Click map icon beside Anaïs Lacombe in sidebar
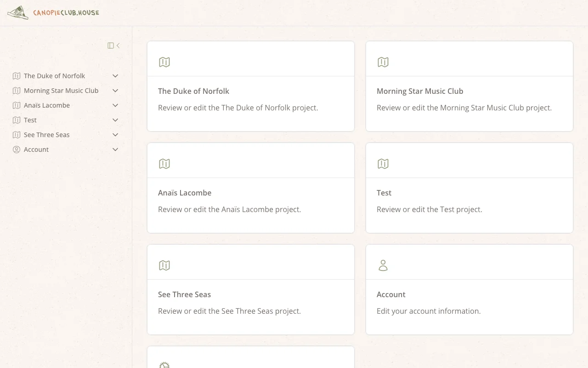The width and height of the screenshot is (588, 368). 17,105
